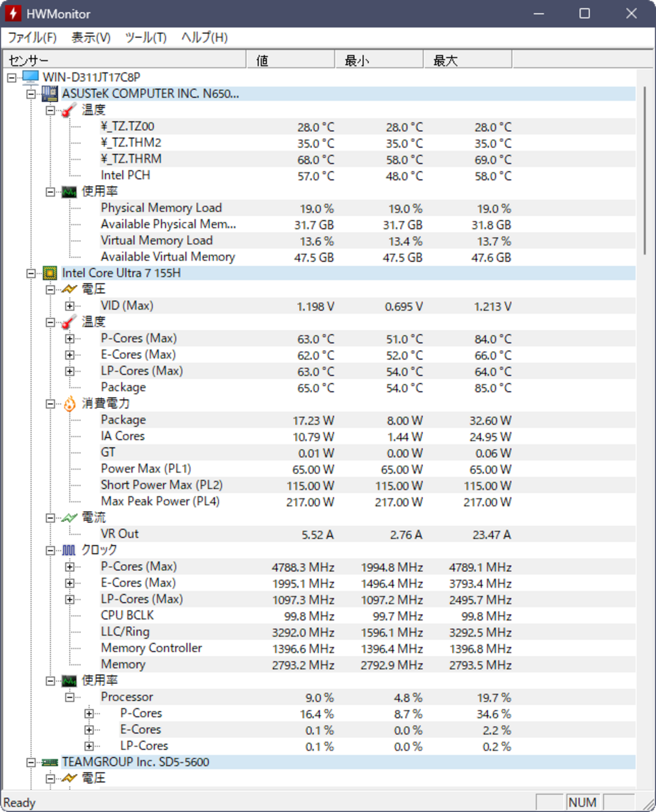This screenshot has width=656, height=812.
Task: Click the TEAMGROUP memory module icon
Action: [x=50, y=762]
